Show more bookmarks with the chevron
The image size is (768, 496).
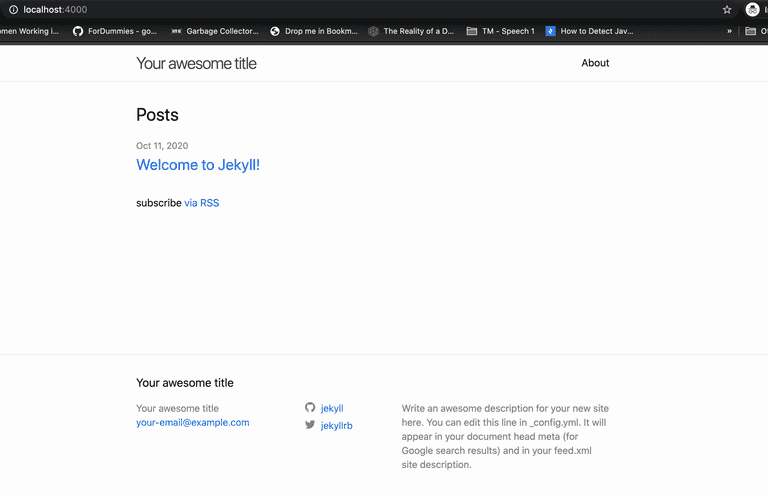click(729, 31)
